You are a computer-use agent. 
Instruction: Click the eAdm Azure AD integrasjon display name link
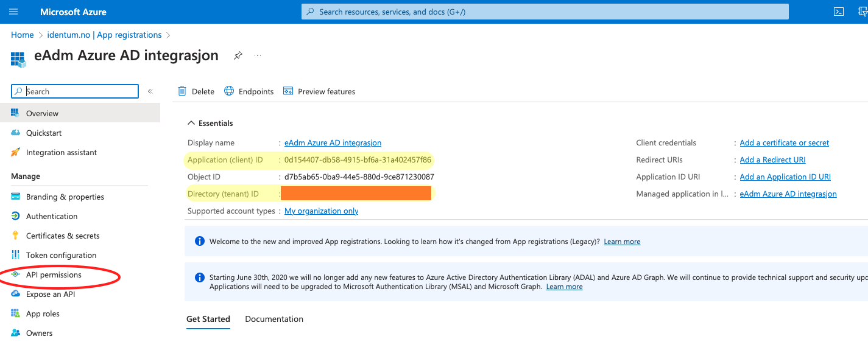coord(333,142)
